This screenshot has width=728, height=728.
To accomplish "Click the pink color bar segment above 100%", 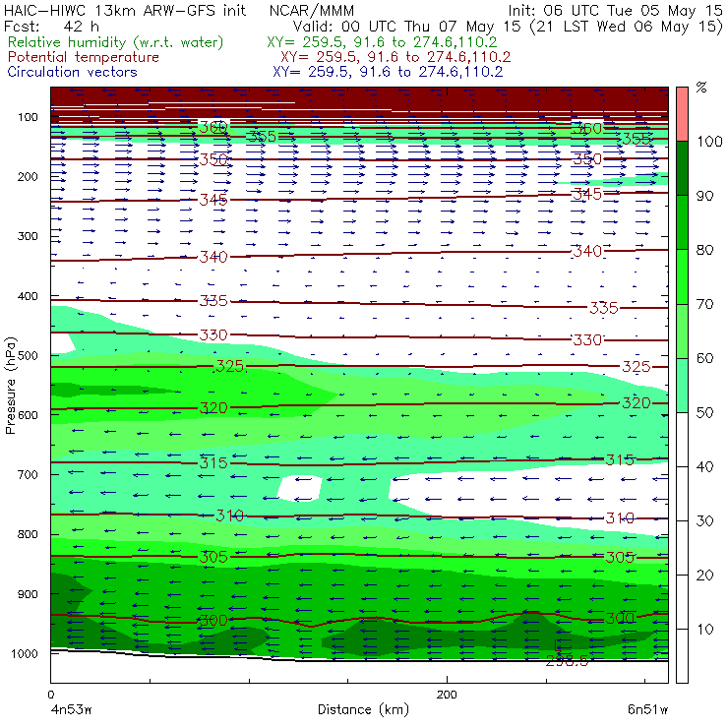I will [682, 114].
